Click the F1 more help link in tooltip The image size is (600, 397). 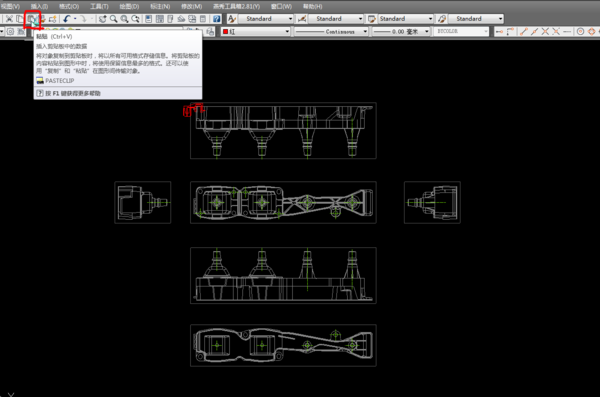[73, 93]
